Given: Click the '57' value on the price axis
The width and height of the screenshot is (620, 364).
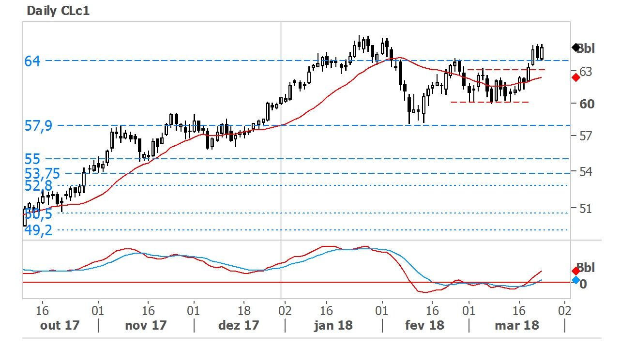Looking at the screenshot, I should (x=586, y=136).
